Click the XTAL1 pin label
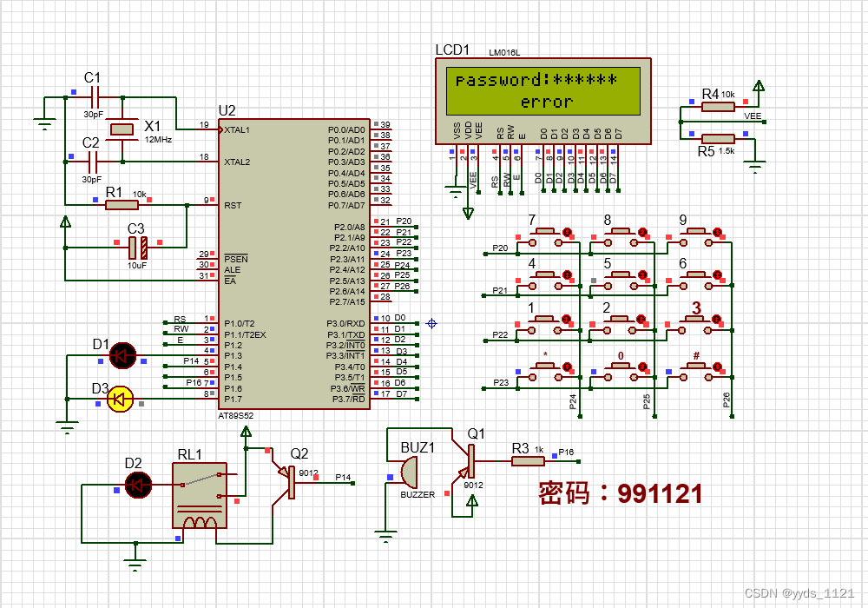This screenshot has height=608, width=868. coord(237,129)
